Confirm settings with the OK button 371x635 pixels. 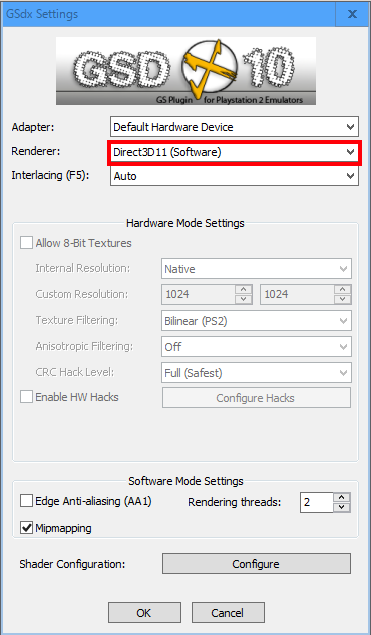pos(144,612)
